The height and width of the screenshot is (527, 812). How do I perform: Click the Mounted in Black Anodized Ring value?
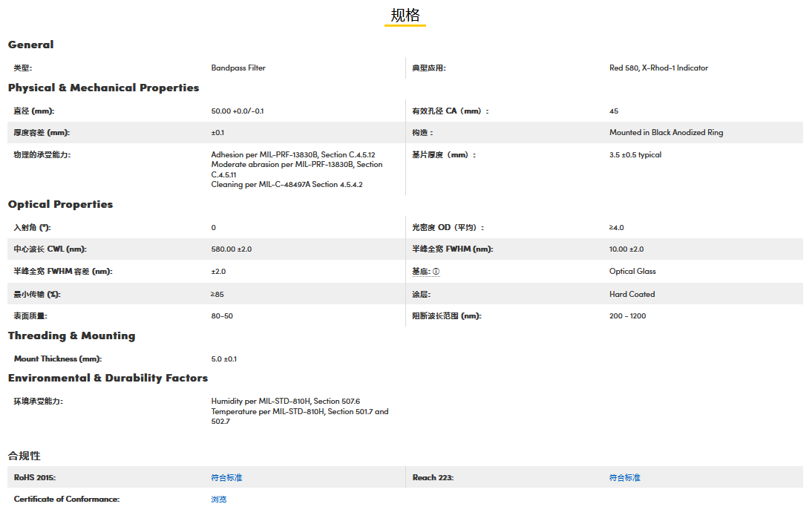pos(666,132)
